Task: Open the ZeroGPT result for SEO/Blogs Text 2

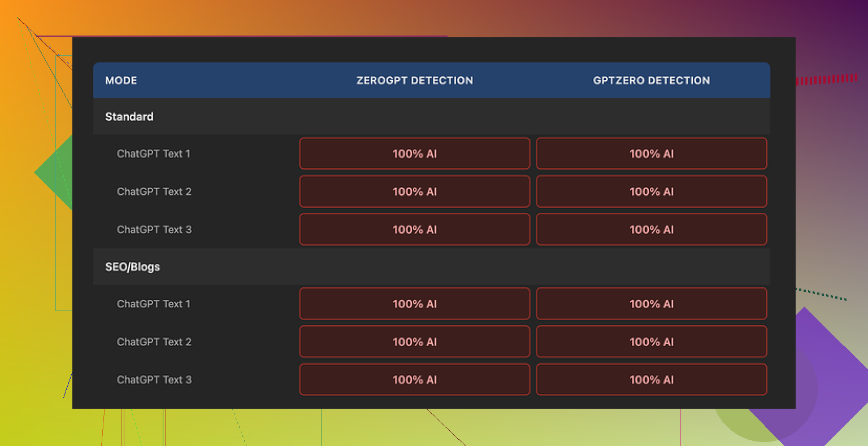Action: (x=414, y=342)
